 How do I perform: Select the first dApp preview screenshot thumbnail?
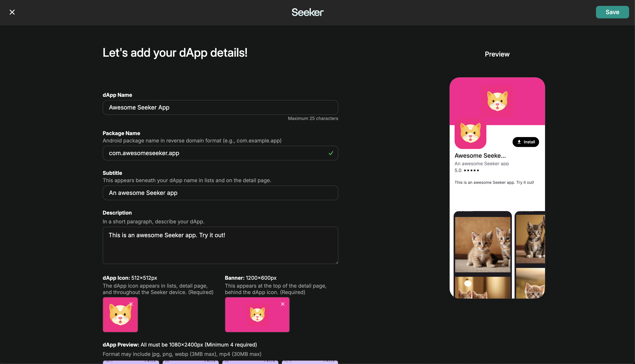tap(131, 362)
